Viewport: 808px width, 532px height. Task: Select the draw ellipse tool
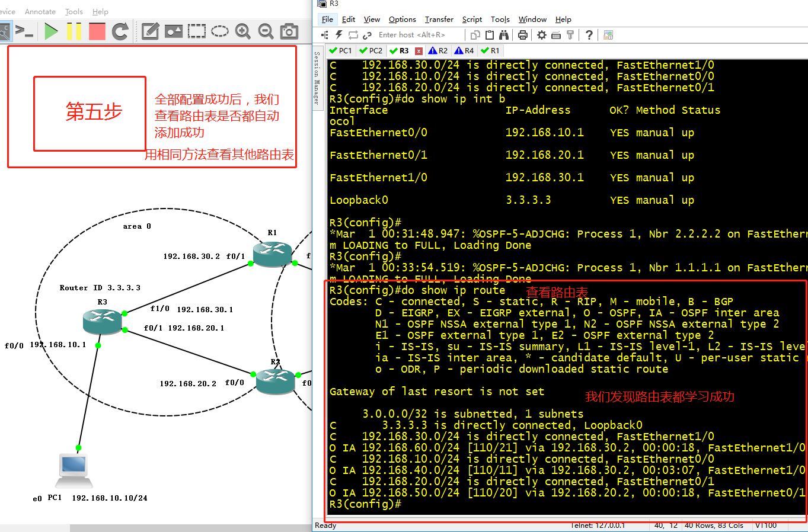pos(219,31)
